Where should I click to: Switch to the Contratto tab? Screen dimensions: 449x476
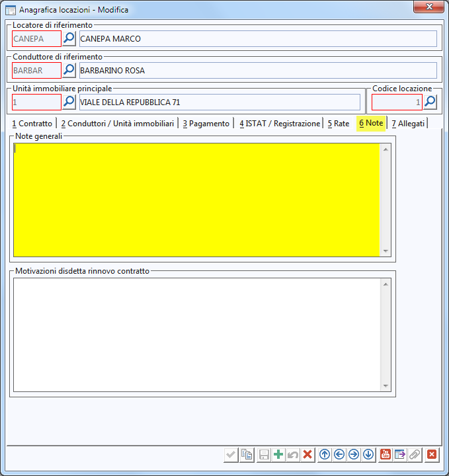32,124
